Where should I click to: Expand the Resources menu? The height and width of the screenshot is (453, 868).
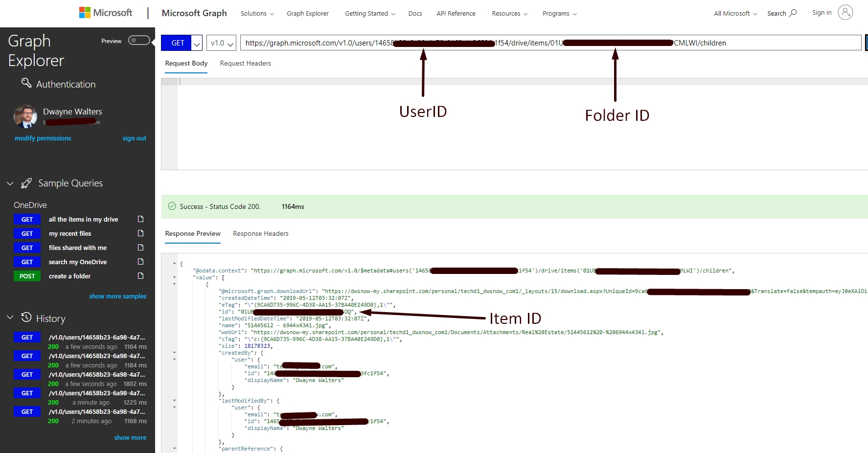[510, 14]
